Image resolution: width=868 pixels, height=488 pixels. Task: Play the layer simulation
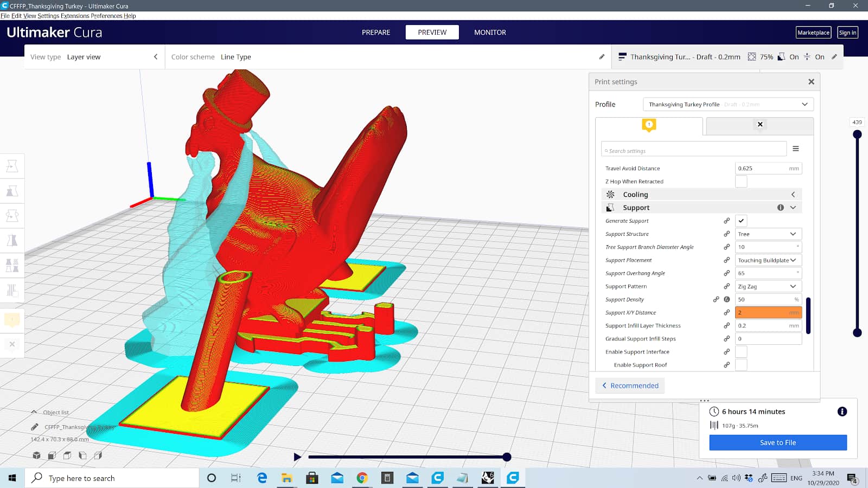tap(297, 457)
